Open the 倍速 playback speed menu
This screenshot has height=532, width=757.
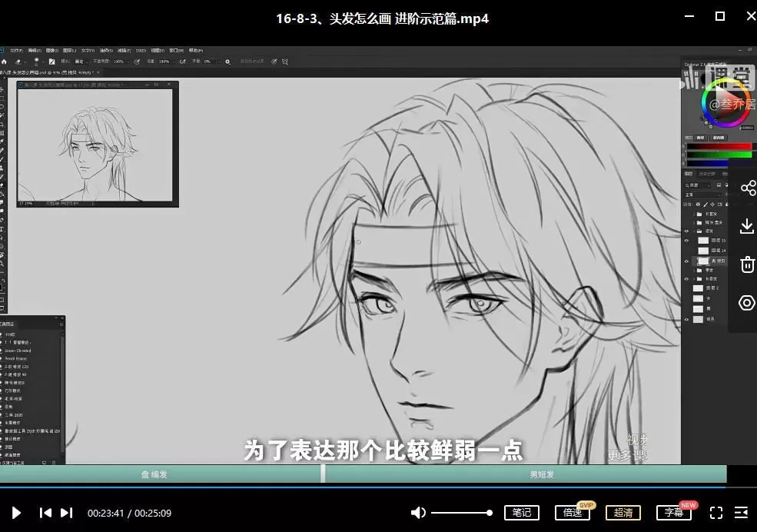[x=573, y=513]
